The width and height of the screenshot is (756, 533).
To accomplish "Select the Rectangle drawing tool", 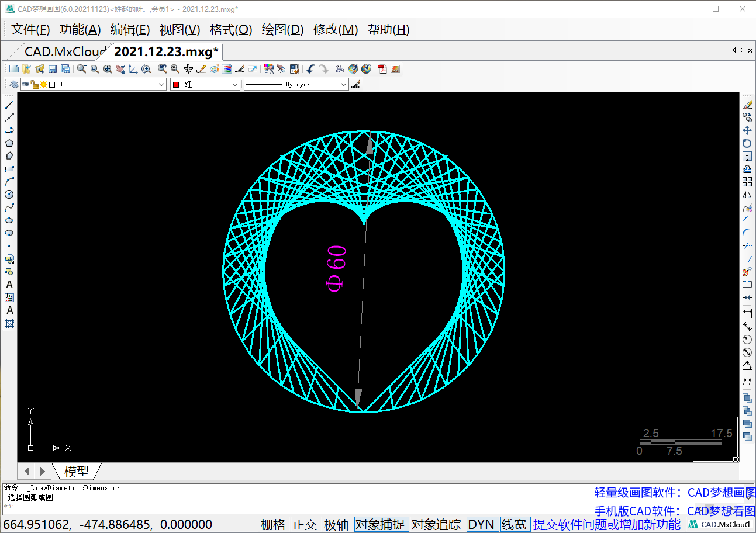I will 9,169.
